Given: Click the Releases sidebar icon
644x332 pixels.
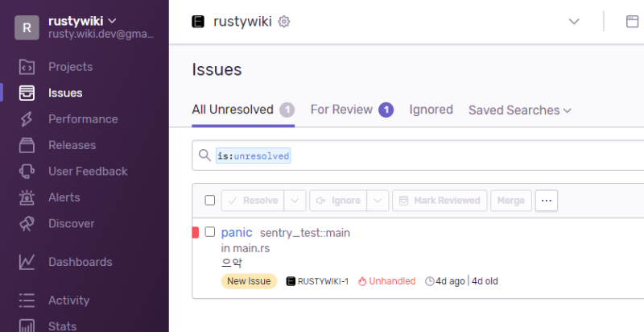Looking at the screenshot, I should coord(27,145).
